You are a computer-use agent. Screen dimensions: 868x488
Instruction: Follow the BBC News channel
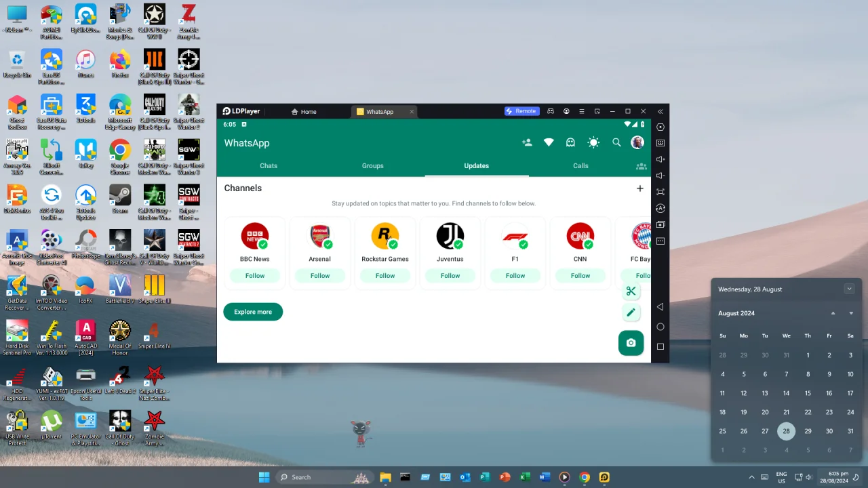(x=255, y=276)
